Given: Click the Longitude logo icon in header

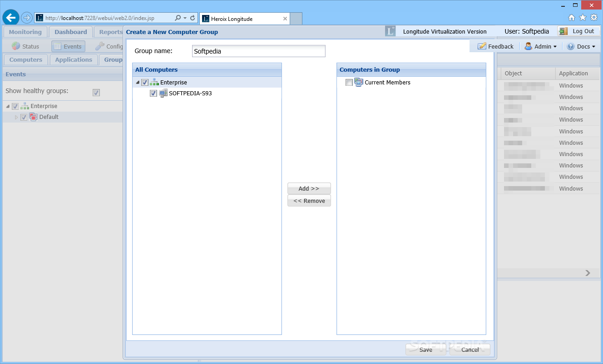Looking at the screenshot, I should [x=390, y=31].
